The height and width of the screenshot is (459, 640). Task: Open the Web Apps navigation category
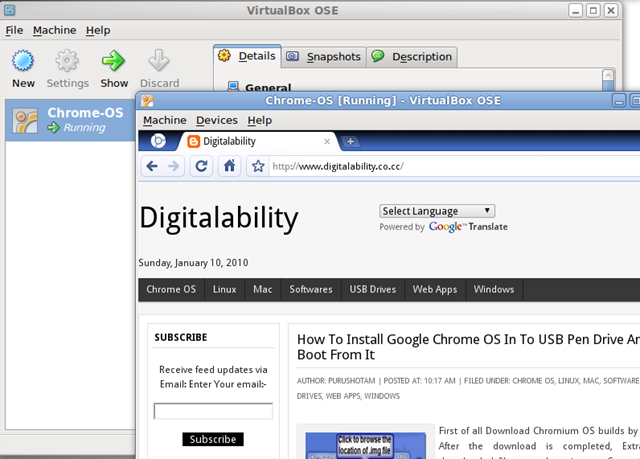(435, 290)
